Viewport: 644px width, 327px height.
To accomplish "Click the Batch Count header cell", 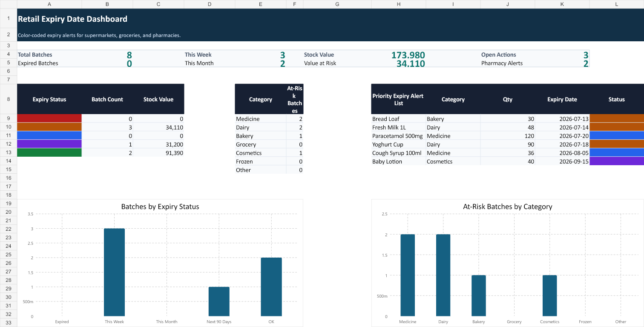I will pos(107,99).
